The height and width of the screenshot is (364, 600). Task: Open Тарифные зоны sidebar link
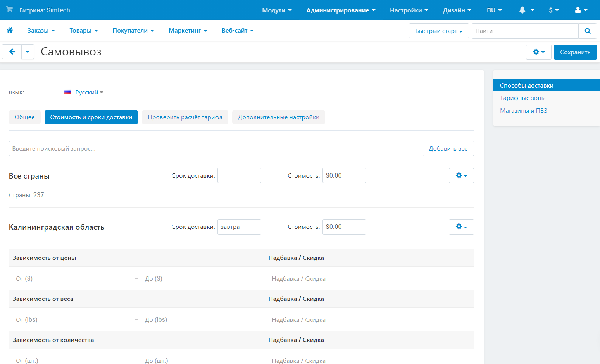[x=522, y=98]
